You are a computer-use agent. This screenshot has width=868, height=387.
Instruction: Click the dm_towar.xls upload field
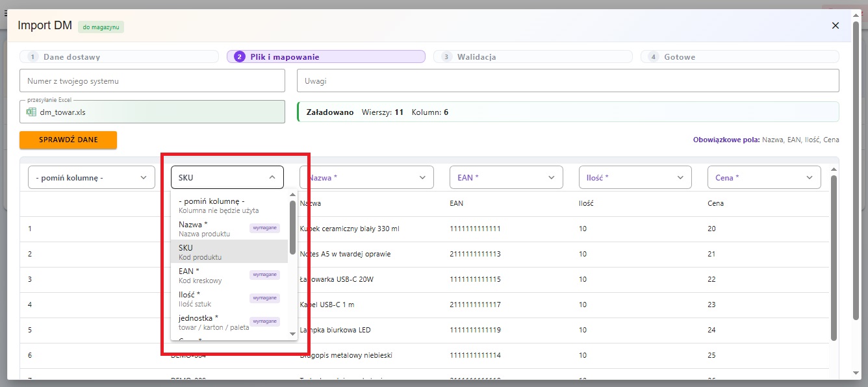tap(152, 112)
